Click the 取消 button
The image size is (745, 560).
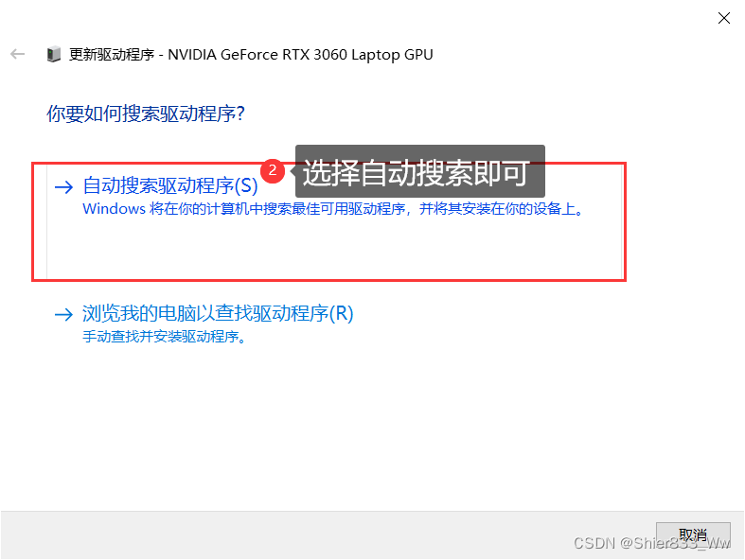[693, 535]
